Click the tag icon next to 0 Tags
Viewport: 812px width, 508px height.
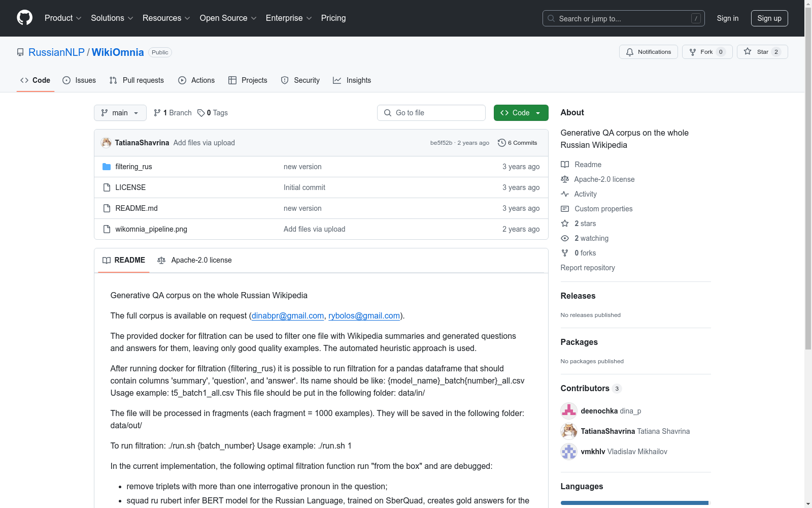[201, 113]
